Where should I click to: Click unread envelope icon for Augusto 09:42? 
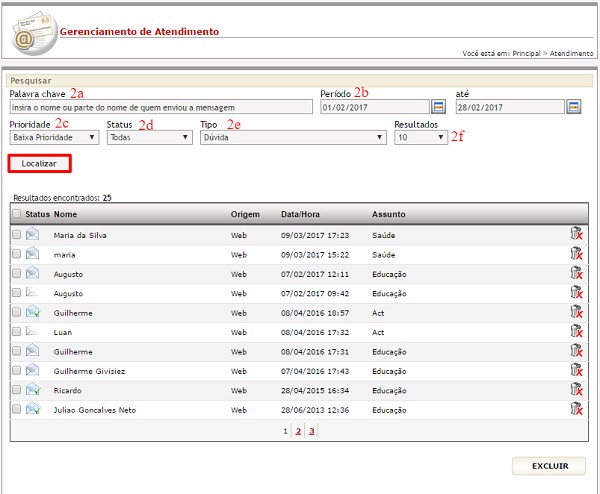(32, 292)
